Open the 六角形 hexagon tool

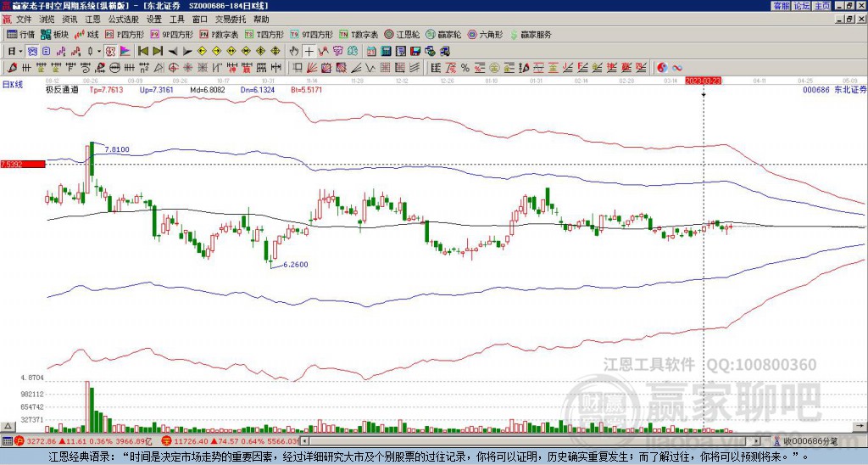coord(485,34)
